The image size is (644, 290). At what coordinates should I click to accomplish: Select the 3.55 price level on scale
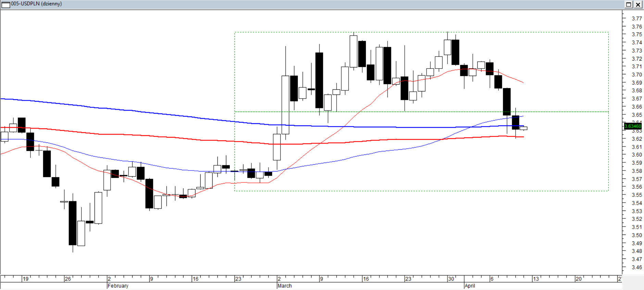[x=636, y=195]
